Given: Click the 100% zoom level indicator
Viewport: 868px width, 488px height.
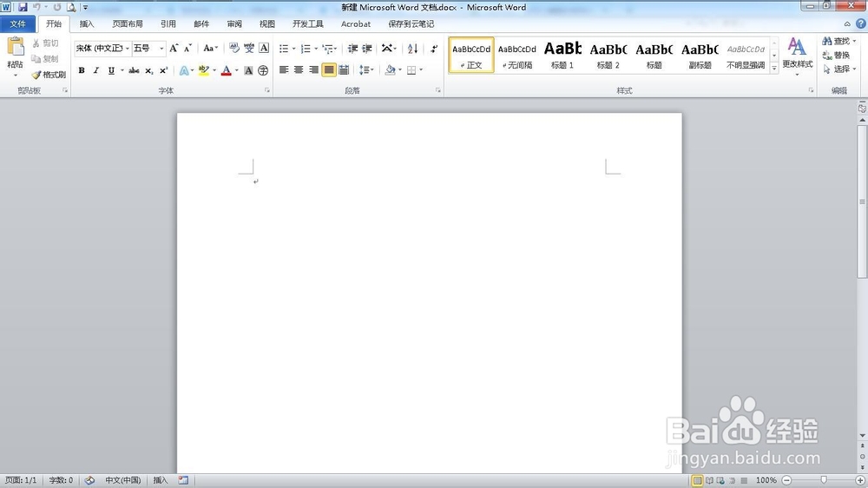Looking at the screenshot, I should [x=766, y=480].
